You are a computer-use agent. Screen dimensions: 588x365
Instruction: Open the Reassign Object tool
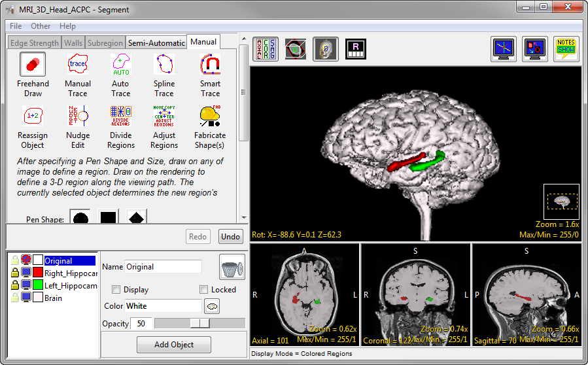33,116
